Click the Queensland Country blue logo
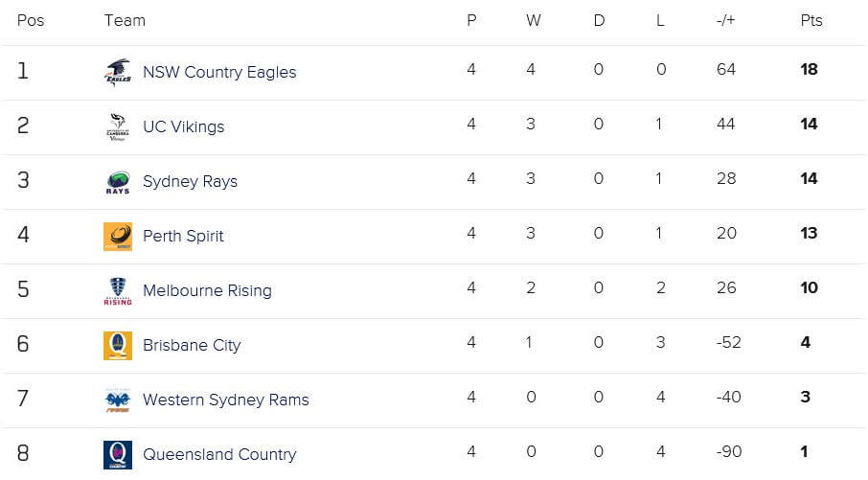This screenshot has width=868, height=480. click(118, 454)
